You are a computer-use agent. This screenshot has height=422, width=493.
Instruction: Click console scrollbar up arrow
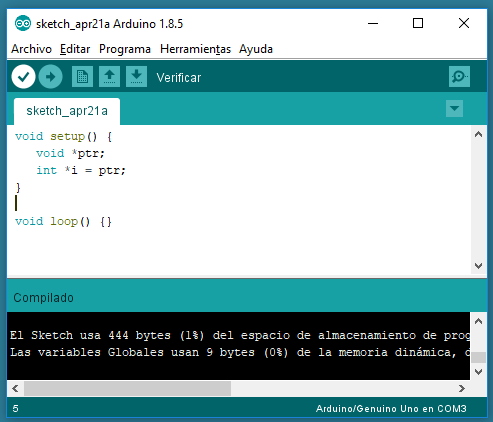478,321
